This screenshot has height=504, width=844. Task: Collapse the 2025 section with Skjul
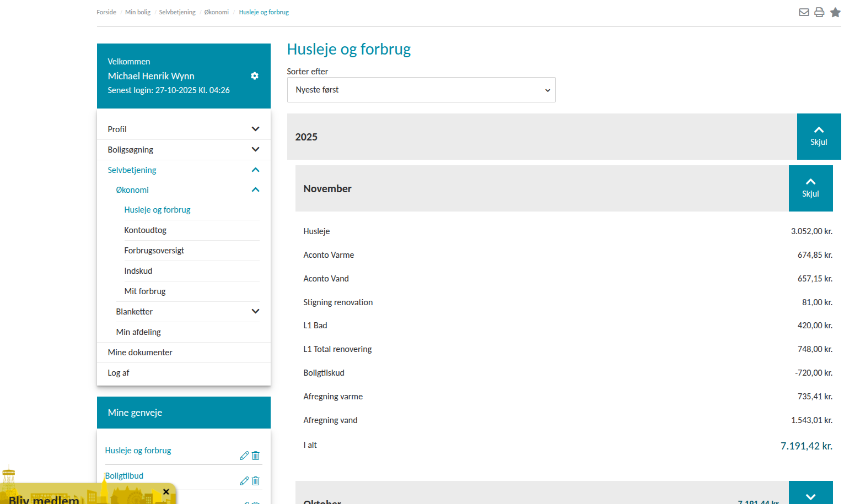(x=819, y=137)
